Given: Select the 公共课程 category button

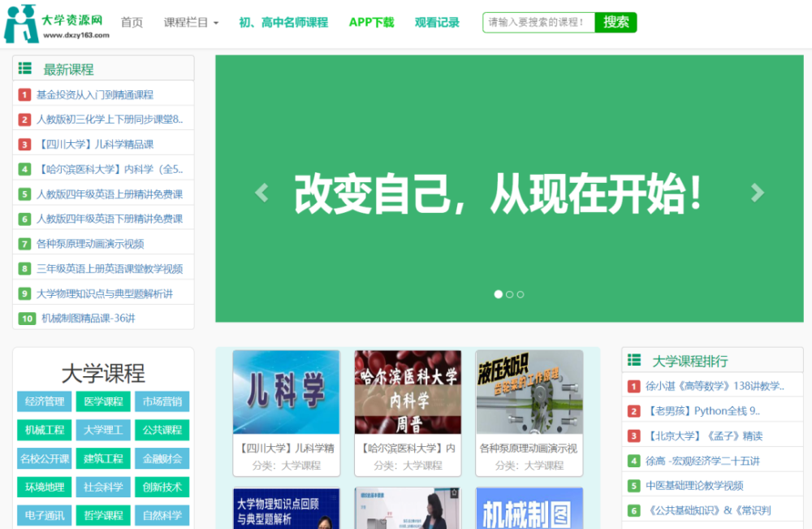Looking at the screenshot, I should tap(162, 430).
